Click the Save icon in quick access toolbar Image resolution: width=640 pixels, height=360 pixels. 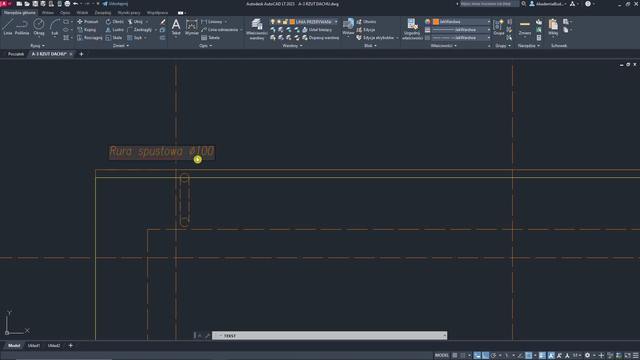tap(35, 4)
